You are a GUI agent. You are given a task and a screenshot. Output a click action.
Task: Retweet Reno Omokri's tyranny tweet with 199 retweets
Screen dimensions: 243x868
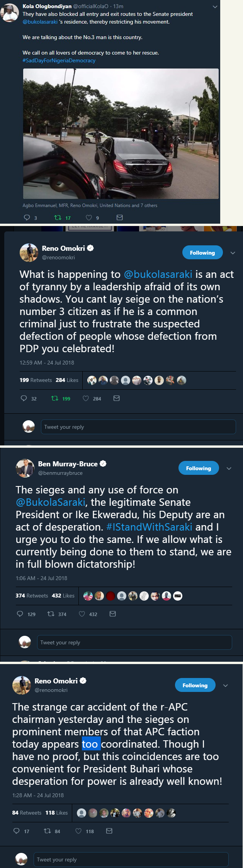click(x=55, y=398)
